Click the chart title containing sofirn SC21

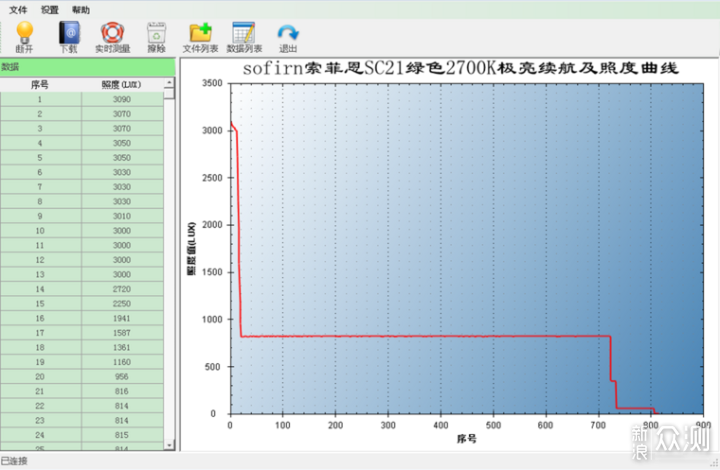click(x=461, y=68)
